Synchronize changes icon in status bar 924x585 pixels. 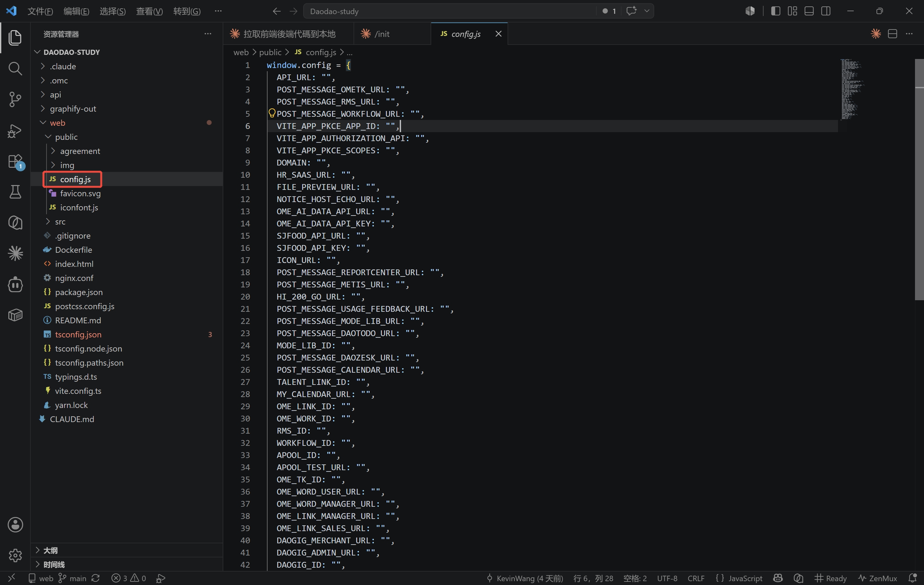pos(96,578)
